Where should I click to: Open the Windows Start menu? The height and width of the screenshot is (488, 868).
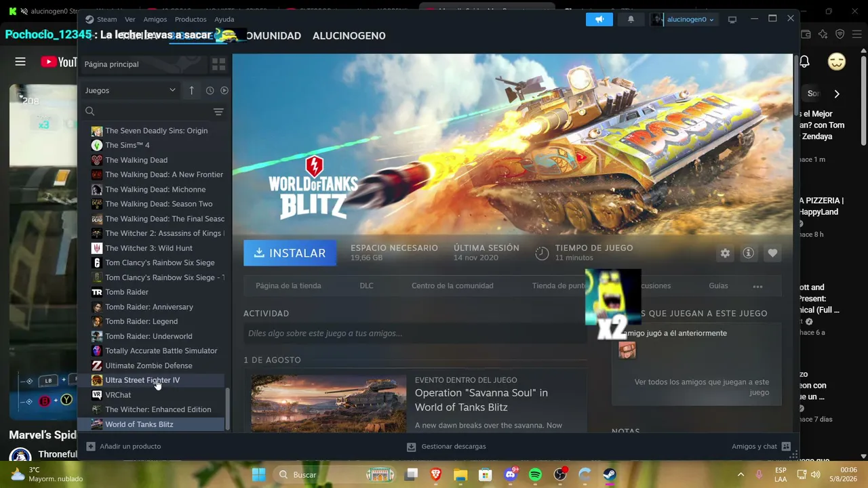[259, 474]
